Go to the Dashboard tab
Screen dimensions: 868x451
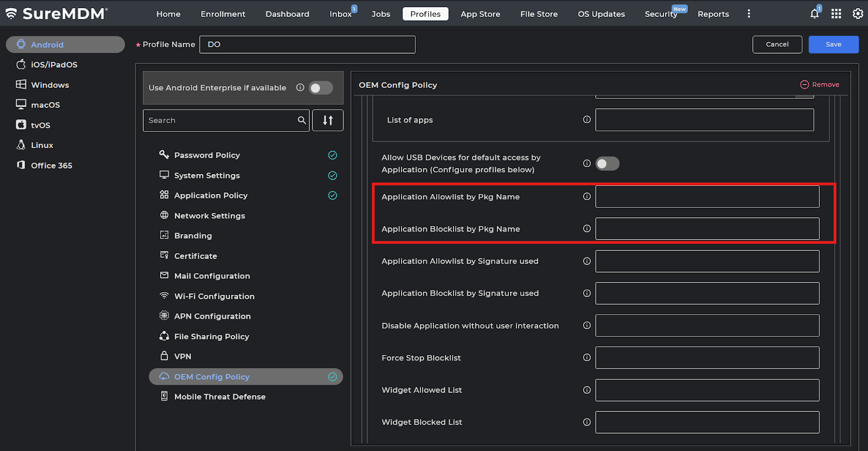click(x=287, y=14)
